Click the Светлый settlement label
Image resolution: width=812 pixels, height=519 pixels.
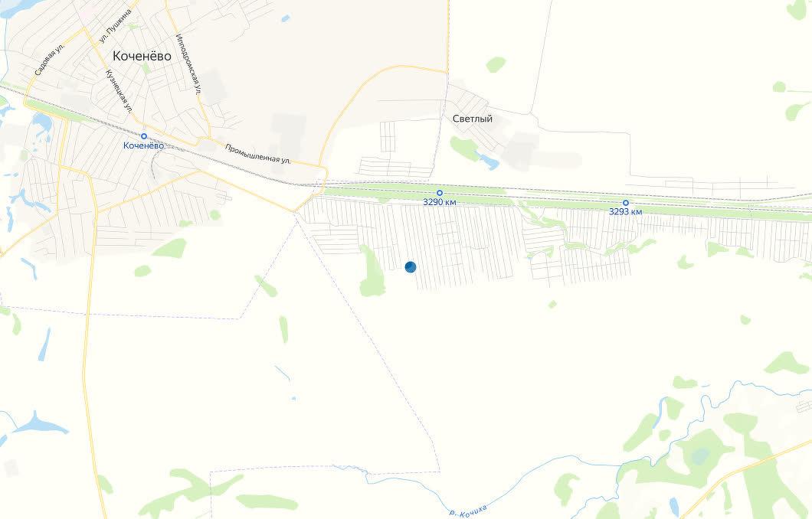pyautogui.click(x=473, y=119)
